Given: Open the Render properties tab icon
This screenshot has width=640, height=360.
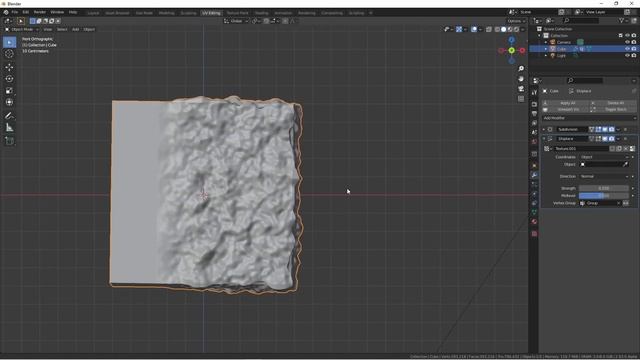Looking at the screenshot, I should (534, 104).
